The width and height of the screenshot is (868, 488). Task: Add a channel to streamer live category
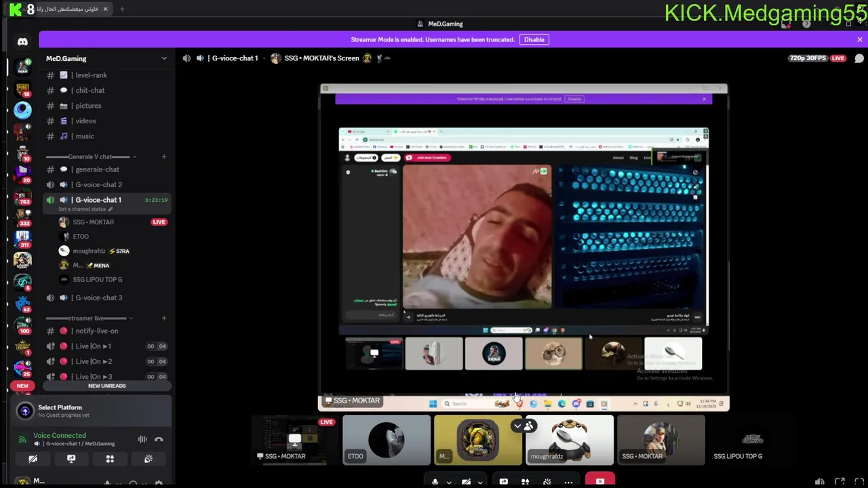(x=163, y=318)
